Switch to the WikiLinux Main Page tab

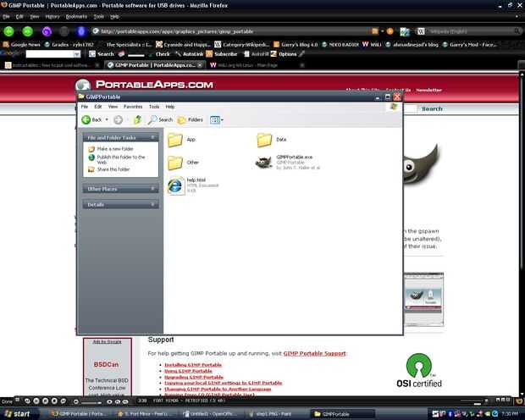click(256, 65)
